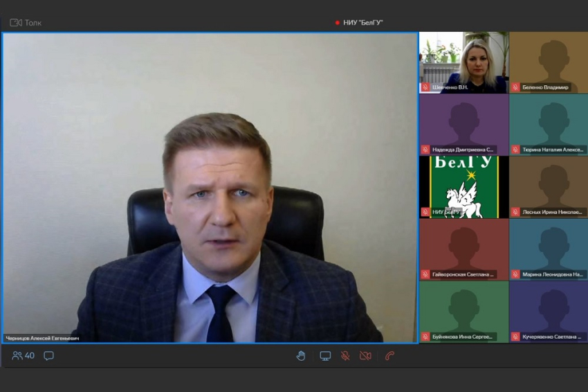588x392 pixels.
Task: Toggle the muted microphone in bottom toolbar
Action: (345, 356)
